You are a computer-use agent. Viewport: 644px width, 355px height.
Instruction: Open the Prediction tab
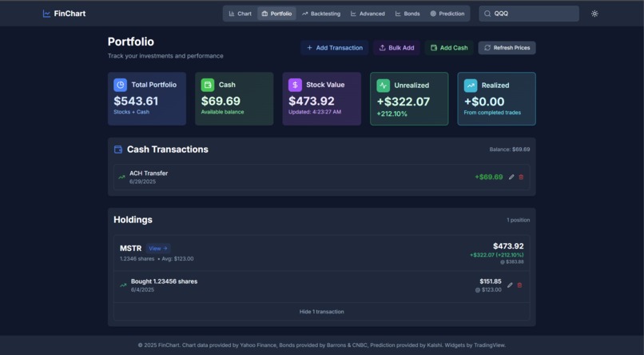pyautogui.click(x=447, y=14)
